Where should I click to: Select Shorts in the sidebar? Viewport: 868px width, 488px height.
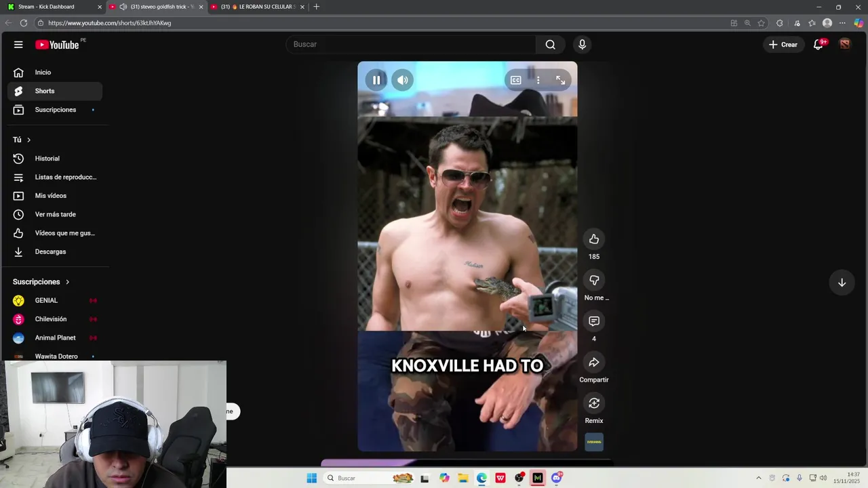(55, 91)
